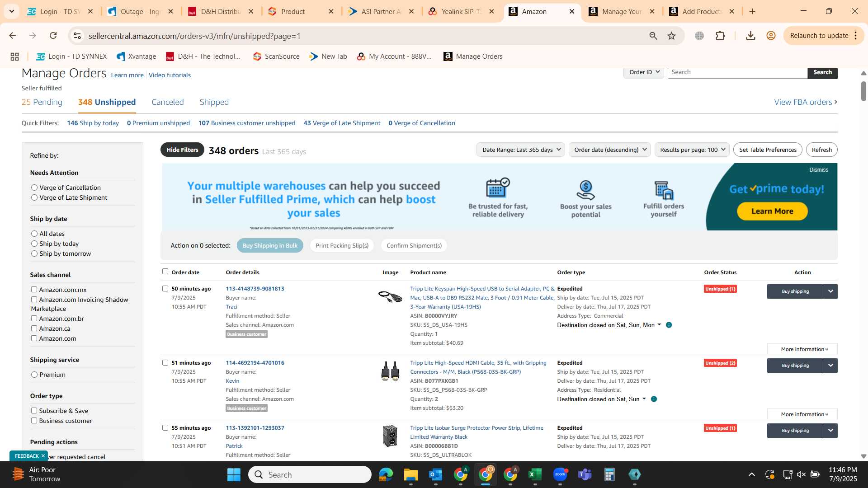Select Verge of Cancellation radio filter
The height and width of the screenshot is (488, 868).
tap(34, 188)
